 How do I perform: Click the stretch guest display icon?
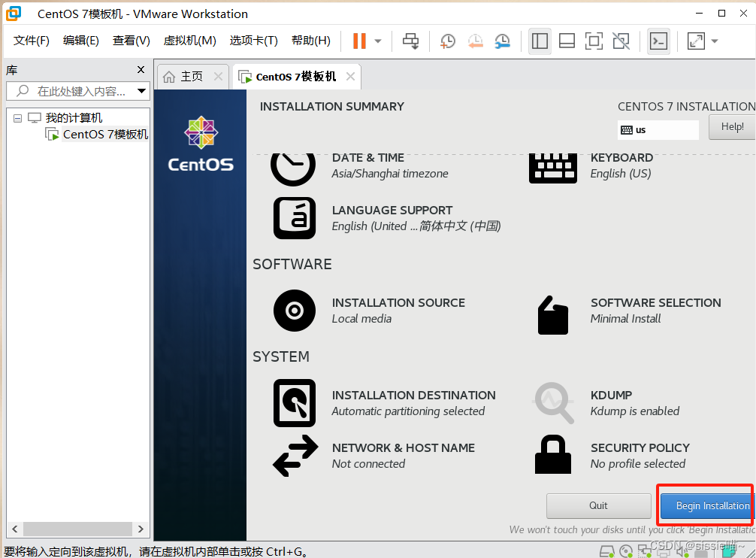pos(696,41)
